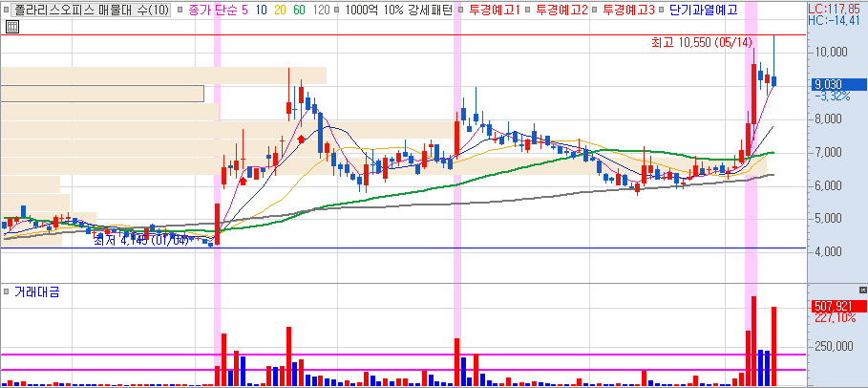Click the 투경예고1 indicator label
The width and height of the screenshot is (868, 388).
pos(495,10)
